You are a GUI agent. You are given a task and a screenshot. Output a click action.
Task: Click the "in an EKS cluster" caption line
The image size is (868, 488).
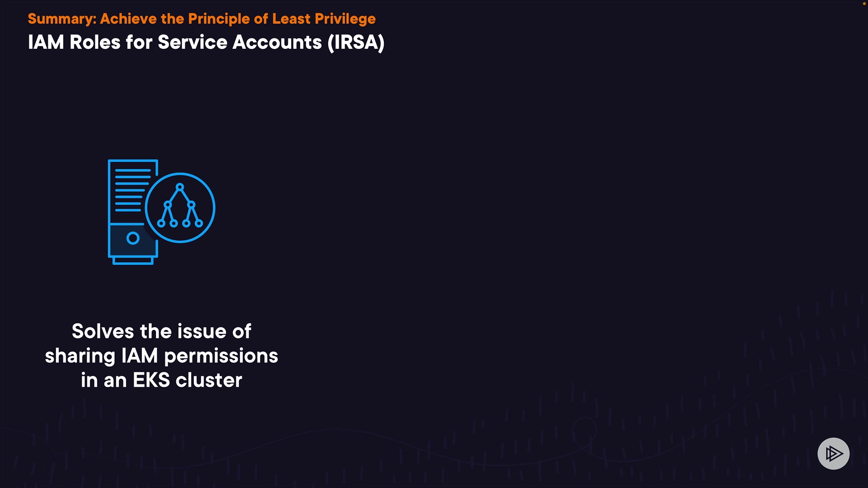click(161, 380)
